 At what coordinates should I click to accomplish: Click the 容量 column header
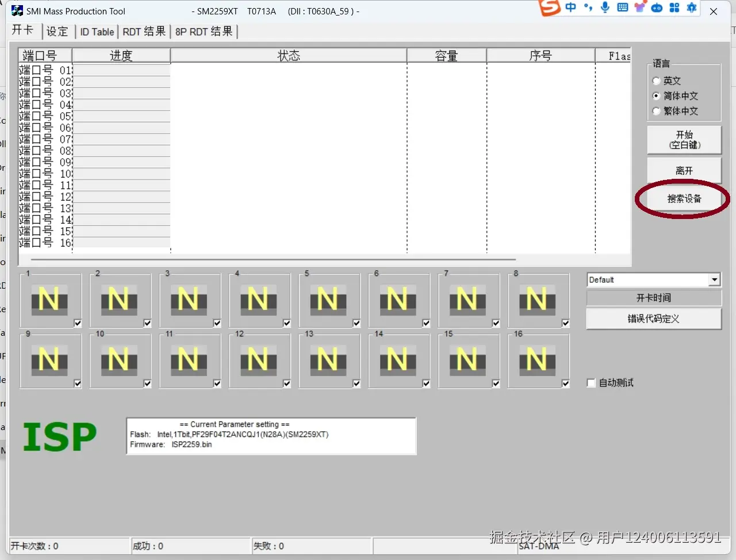pyautogui.click(x=447, y=55)
